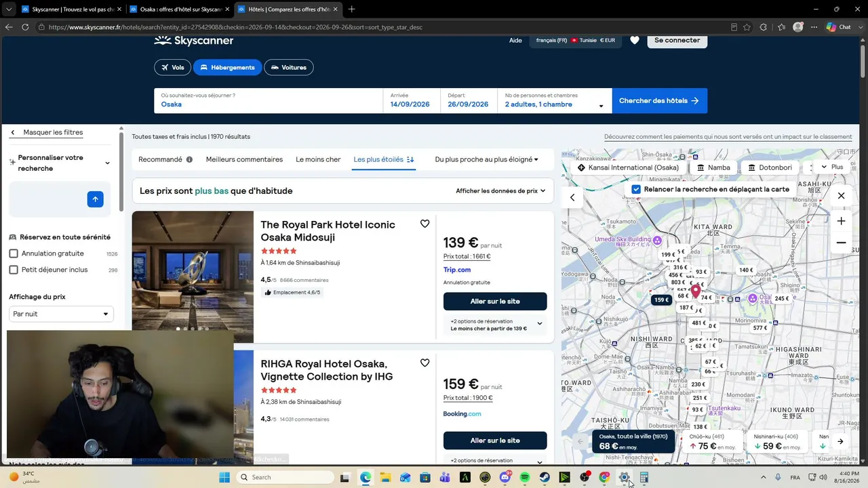
Task: Open the Aide link
Action: coord(515,41)
